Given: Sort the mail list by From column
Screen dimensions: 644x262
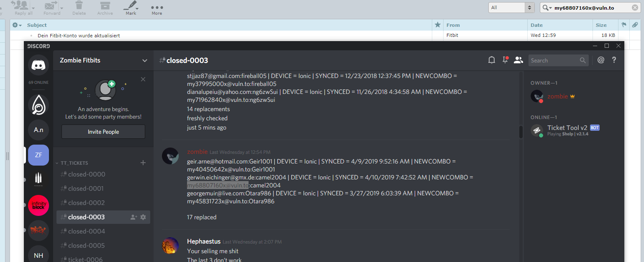Looking at the screenshot, I should coord(453,25).
